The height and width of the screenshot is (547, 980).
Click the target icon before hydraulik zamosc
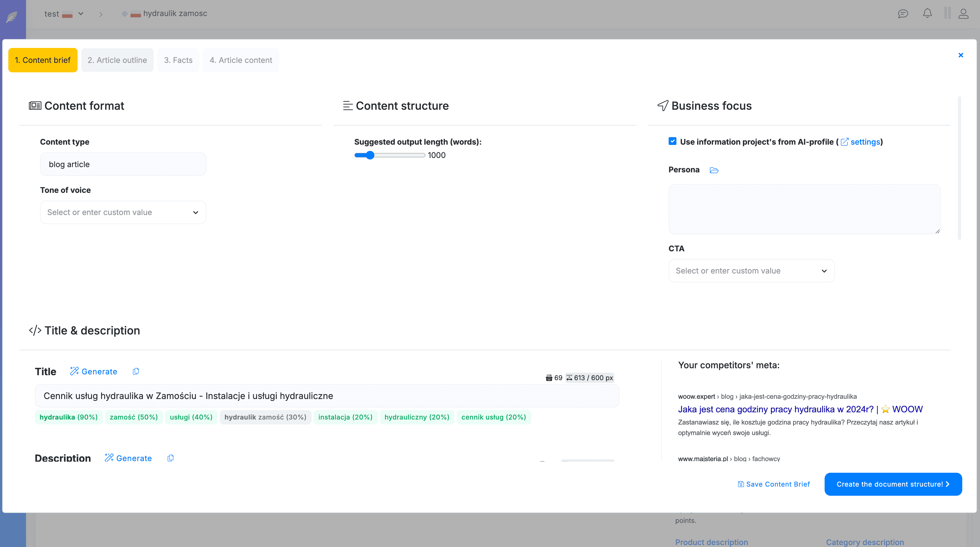(124, 14)
